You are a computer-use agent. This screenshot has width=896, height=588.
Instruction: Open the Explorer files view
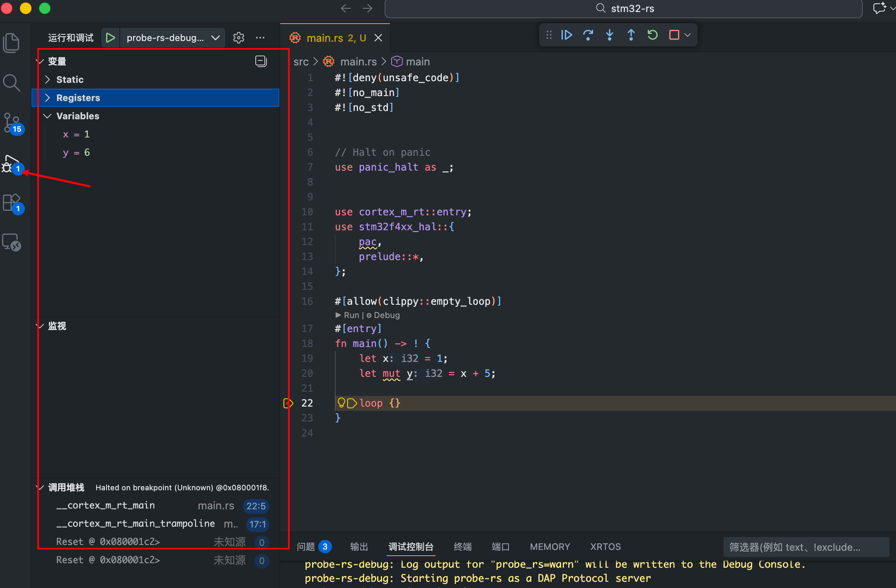point(12,43)
